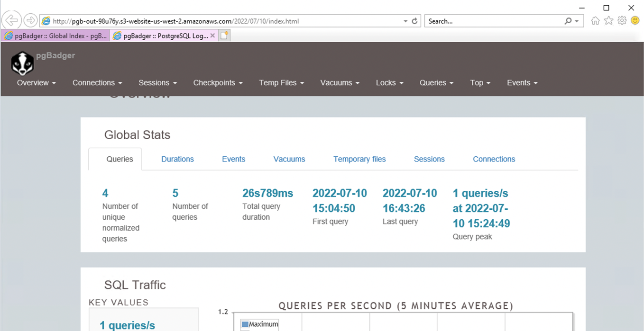Open a new browser tab

224,36
